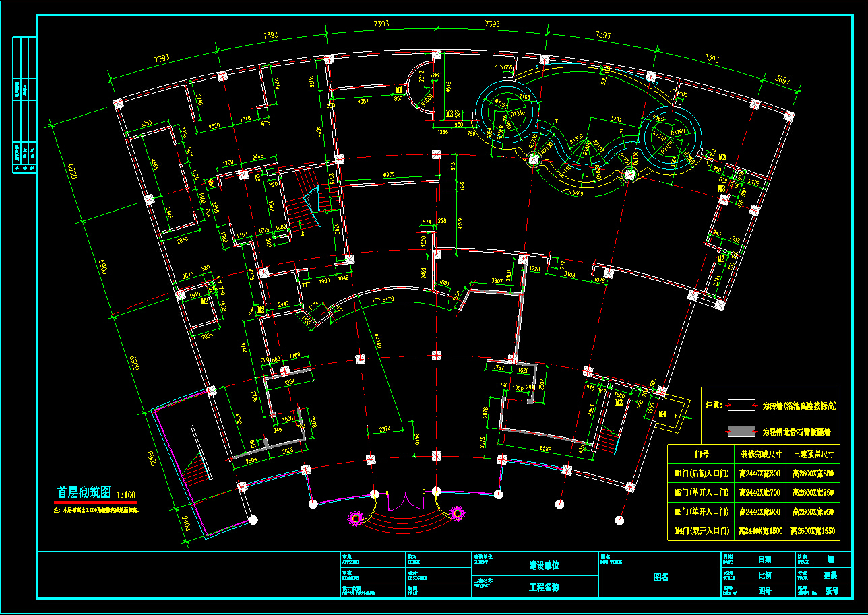
Task: Click the '高2440X宽700' table cell
Action: click(760, 493)
